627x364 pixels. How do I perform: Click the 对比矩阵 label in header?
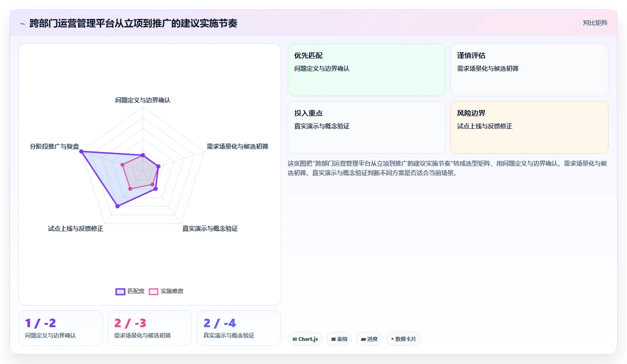pos(595,23)
